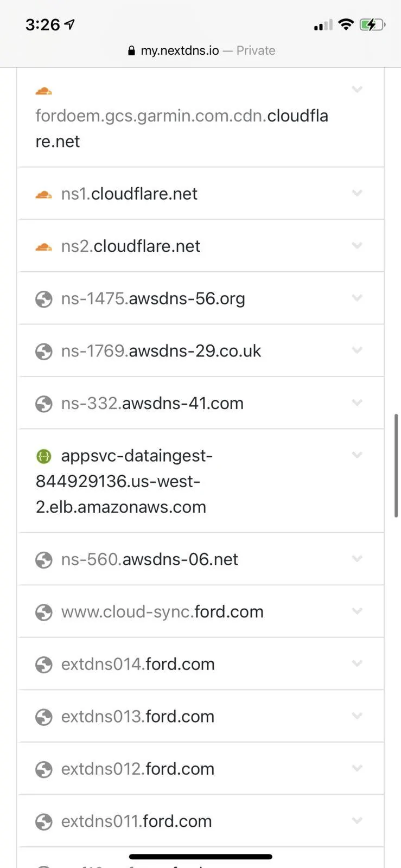Expand the fordoem.gcs.garmin.com entry chevron
Image resolution: width=401 pixels, height=868 pixels.
(357, 90)
